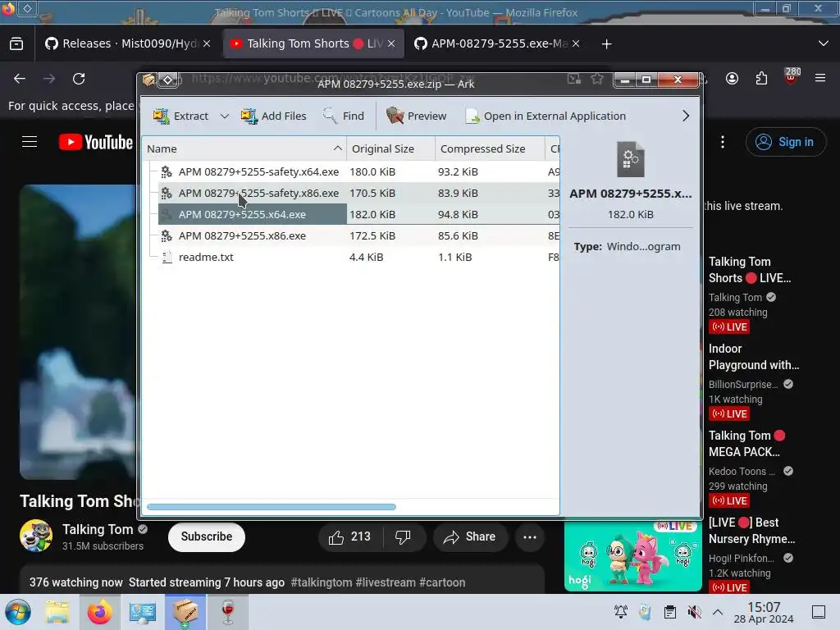Select readme.txt in the archive
840x630 pixels.
206,257
